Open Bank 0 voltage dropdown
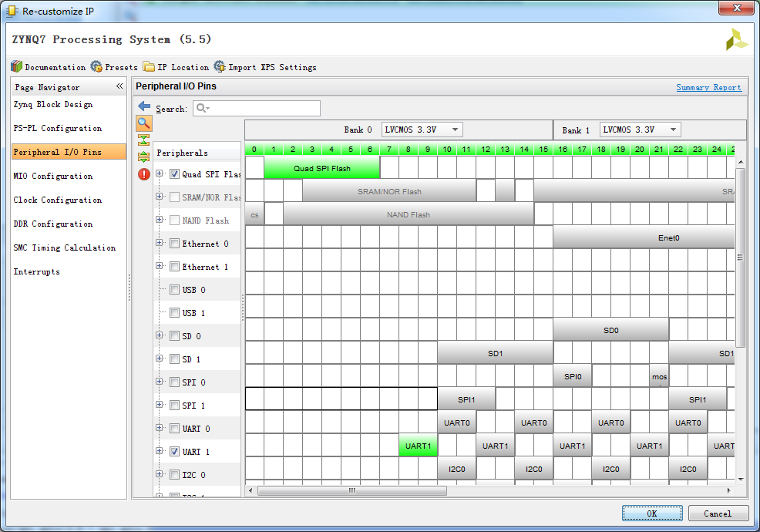Viewport: 760px width, 532px height. [x=422, y=130]
